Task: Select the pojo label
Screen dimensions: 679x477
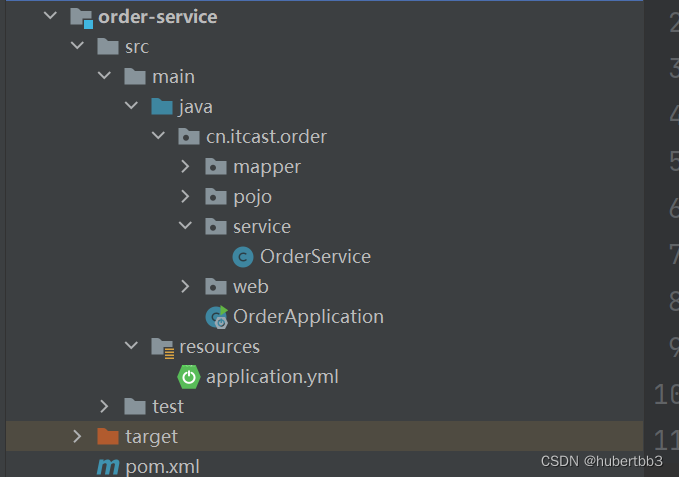Action: pyautogui.click(x=252, y=198)
